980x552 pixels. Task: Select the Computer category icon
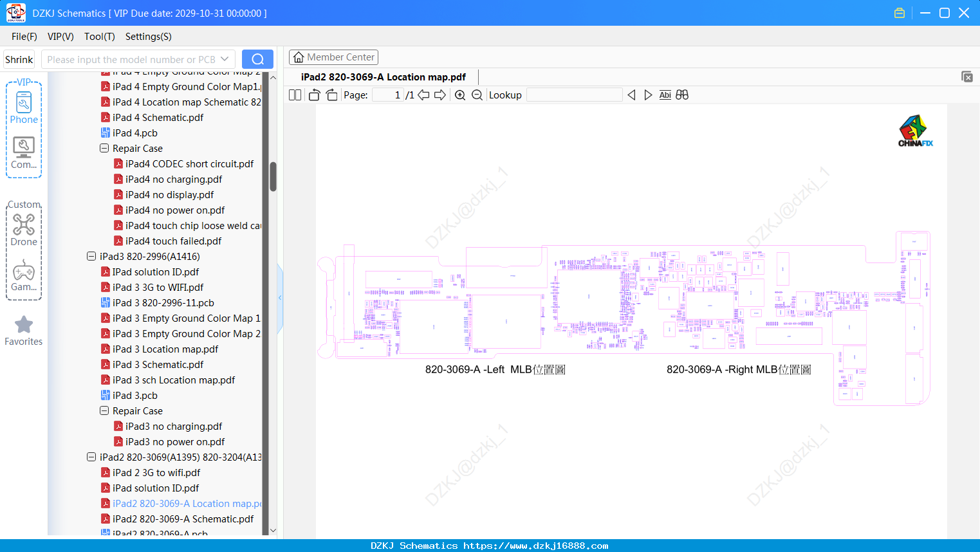pyautogui.click(x=24, y=153)
